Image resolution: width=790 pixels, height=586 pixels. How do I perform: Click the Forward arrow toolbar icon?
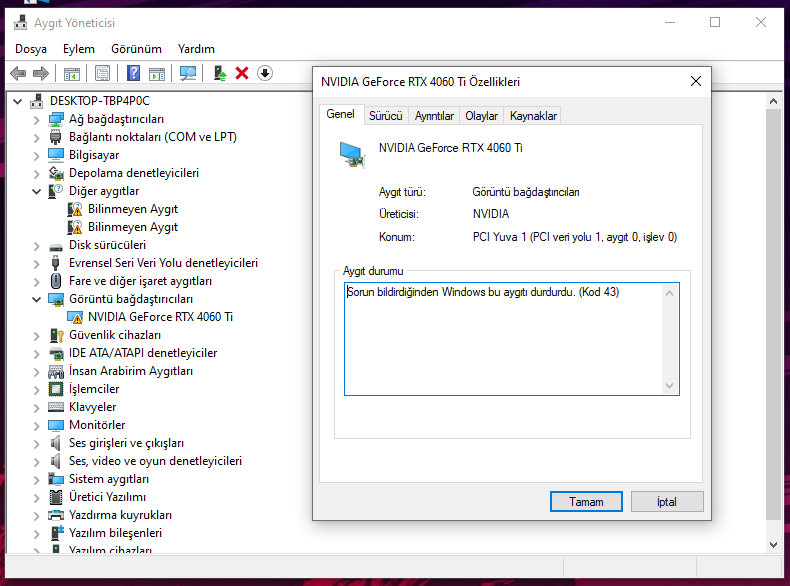pyautogui.click(x=41, y=74)
